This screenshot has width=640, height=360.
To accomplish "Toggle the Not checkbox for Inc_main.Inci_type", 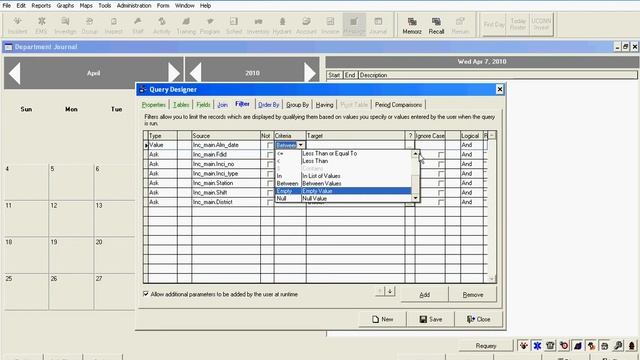I will point(269,174).
